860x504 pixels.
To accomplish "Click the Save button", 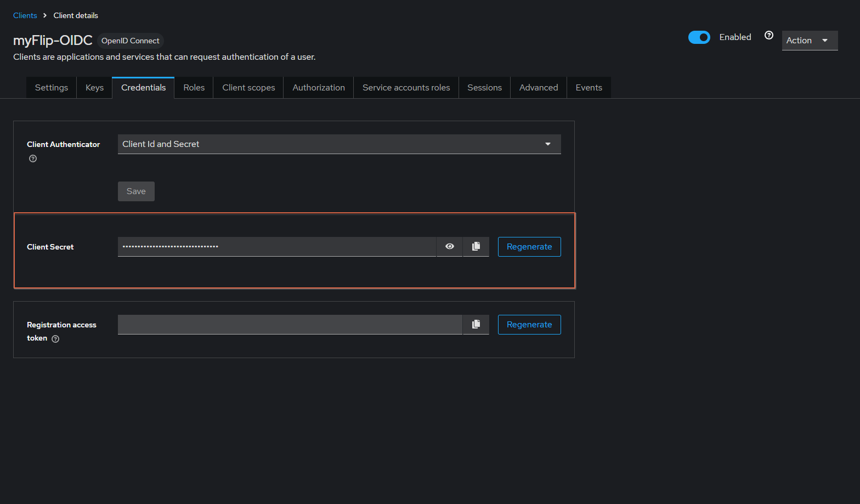I will pos(136,191).
